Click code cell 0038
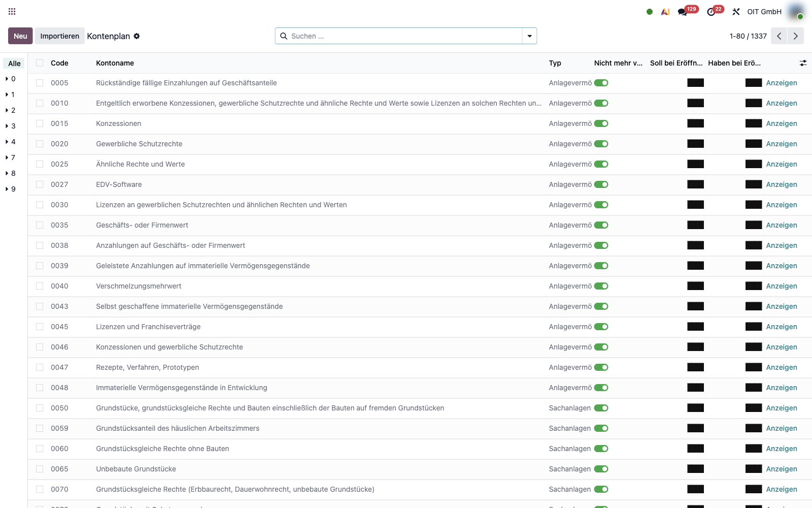 pos(59,245)
